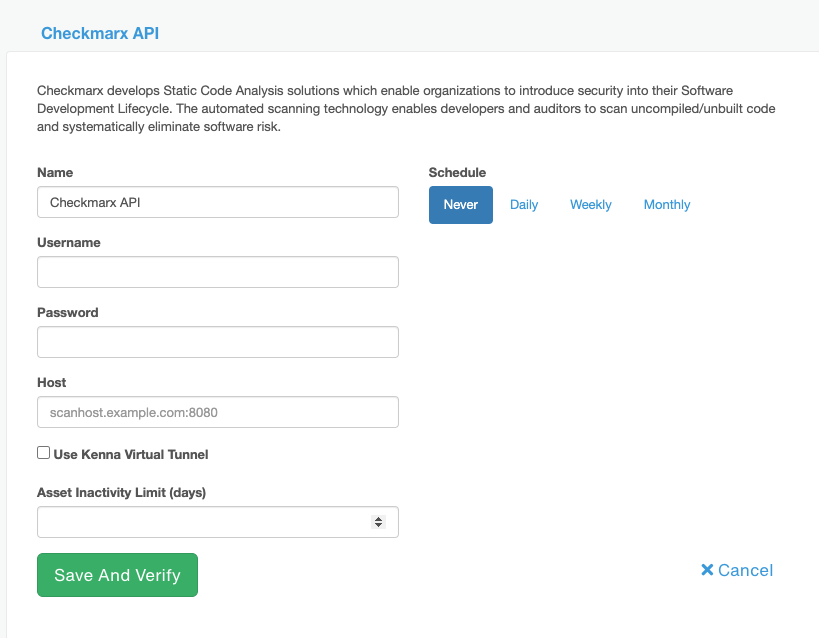This screenshot has width=819, height=638.
Task: Click the X icon beside Cancel
Action: click(x=706, y=569)
